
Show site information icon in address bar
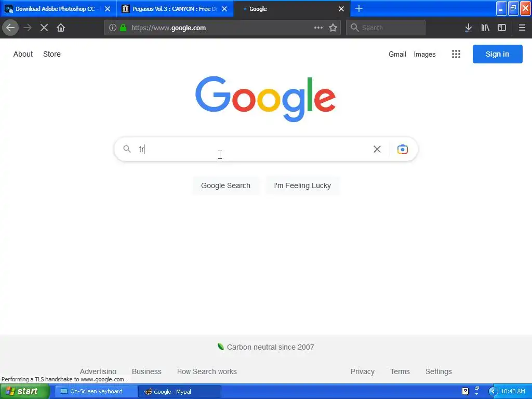coord(113,28)
